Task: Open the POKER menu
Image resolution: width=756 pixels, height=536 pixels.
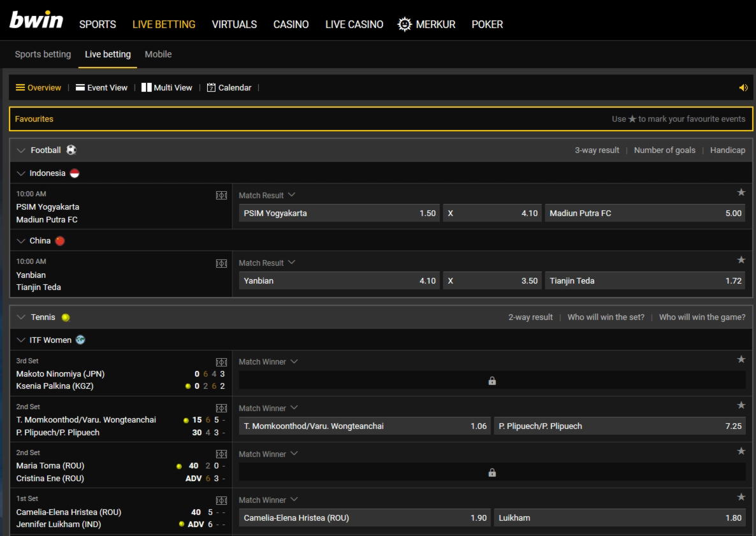Action: point(487,24)
